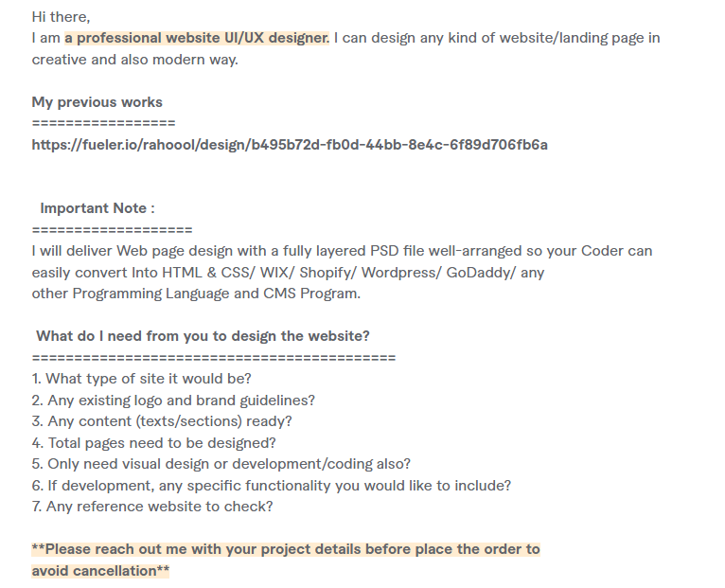Click list item 'What type of site it would be?'
The width and height of the screenshot is (725, 588).
point(141,379)
